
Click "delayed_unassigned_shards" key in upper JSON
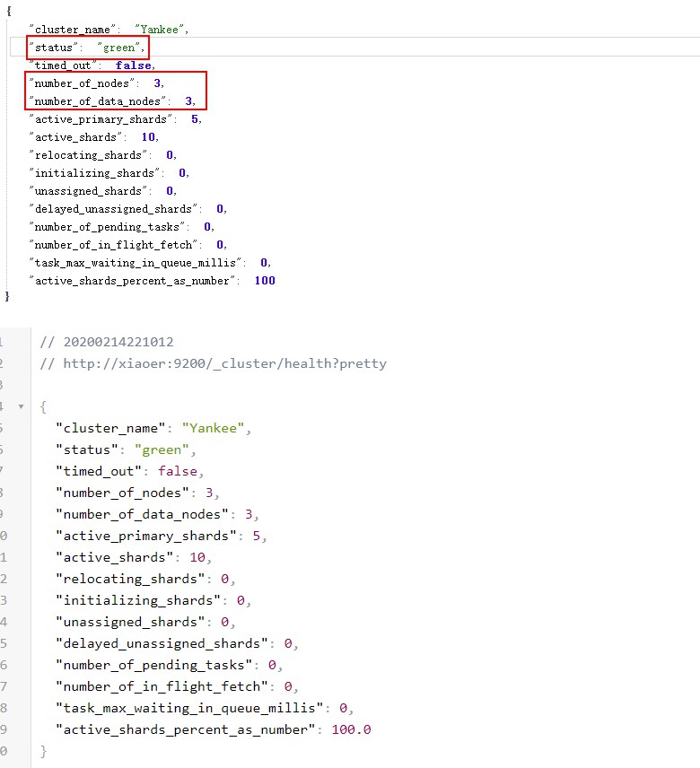[x=114, y=209]
